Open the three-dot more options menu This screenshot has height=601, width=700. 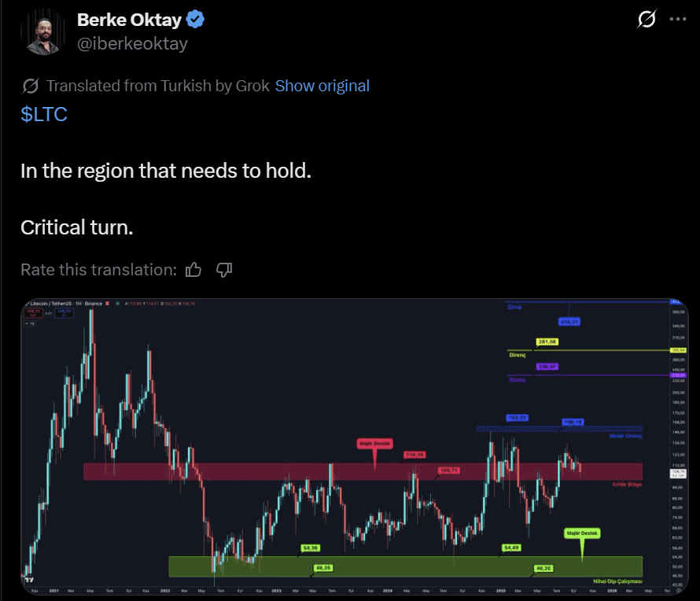676,19
